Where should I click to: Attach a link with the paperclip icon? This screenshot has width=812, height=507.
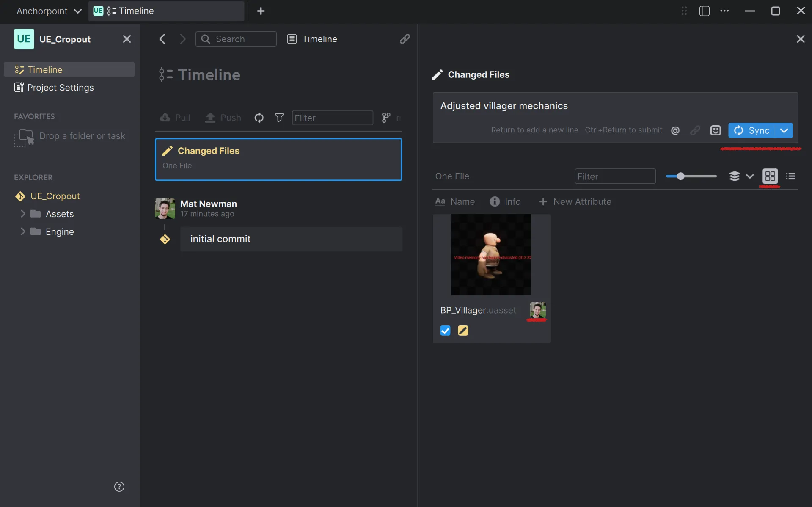[x=695, y=130]
